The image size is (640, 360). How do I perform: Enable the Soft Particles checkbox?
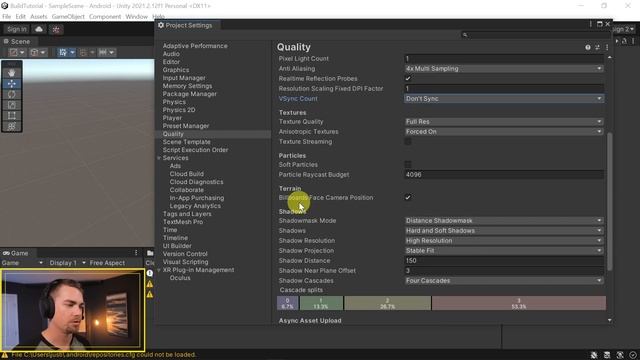tap(408, 164)
